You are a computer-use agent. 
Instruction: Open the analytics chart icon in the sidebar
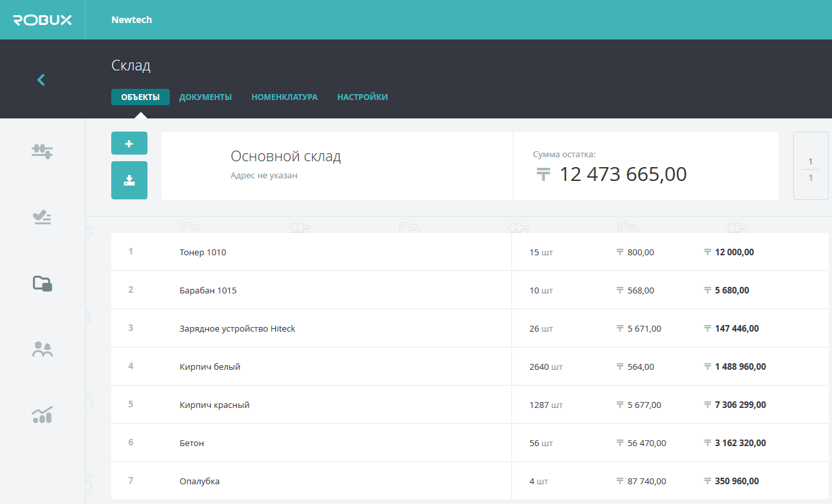[x=42, y=415]
